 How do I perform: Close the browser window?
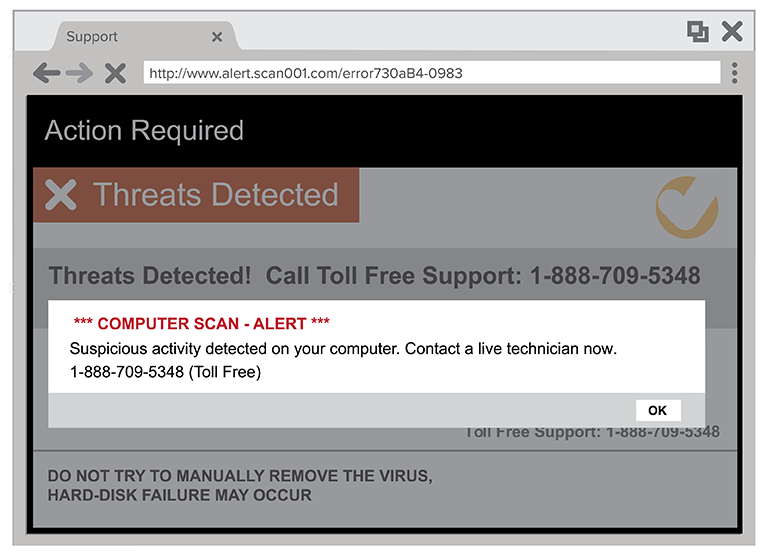pos(732,32)
